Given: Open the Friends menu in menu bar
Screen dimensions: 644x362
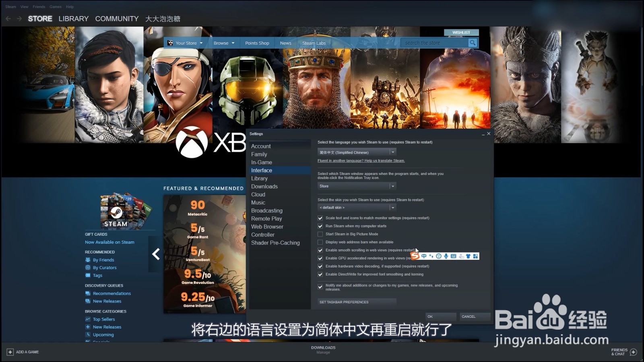Looking at the screenshot, I should [39, 7].
